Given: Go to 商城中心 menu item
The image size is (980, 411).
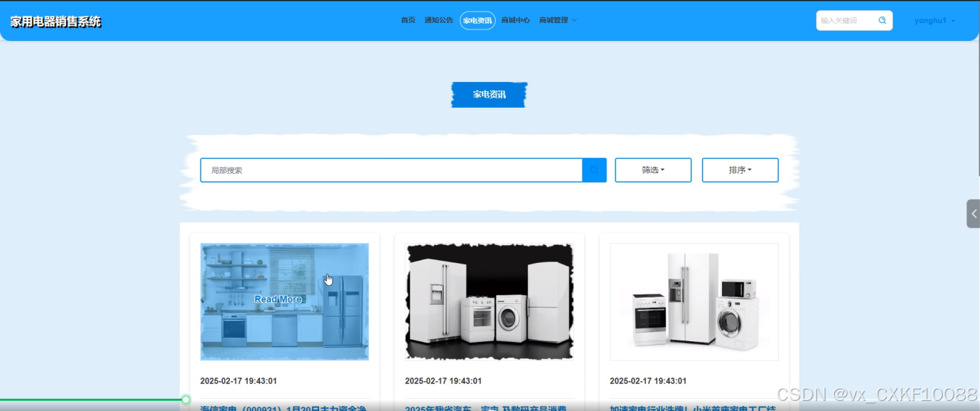Looking at the screenshot, I should click(x=516, y=21).
